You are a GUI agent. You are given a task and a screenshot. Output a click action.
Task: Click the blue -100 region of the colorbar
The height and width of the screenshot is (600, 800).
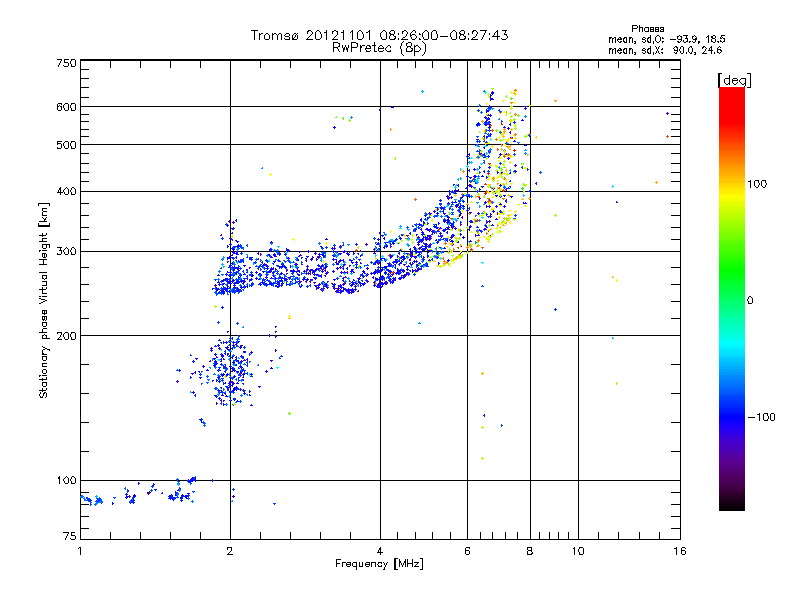[732, 417]
